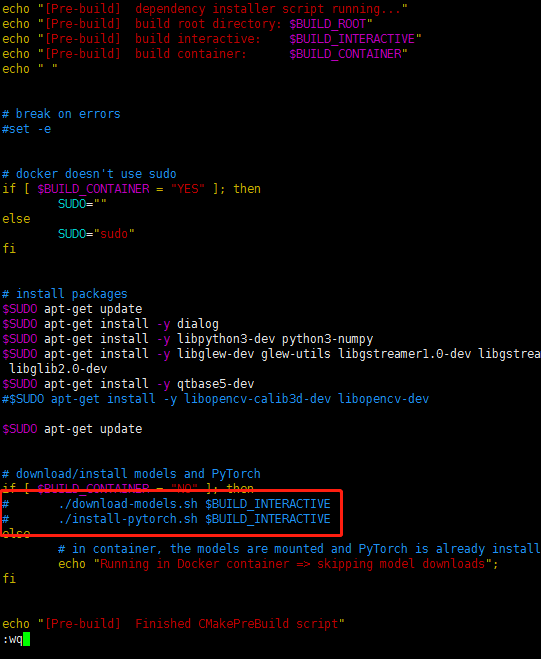The width and height of the screenshot is (541, 659).
Task: Click the '# docker doesn't use sudo' comment
Action: pyautogui.click(x=89, y=174)
